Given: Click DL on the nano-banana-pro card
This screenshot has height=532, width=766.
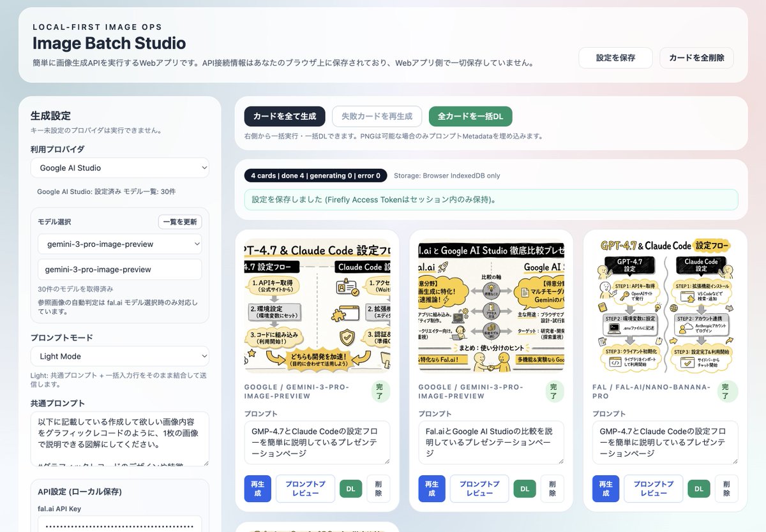Looking at the screenshot, I should [699, 489].
